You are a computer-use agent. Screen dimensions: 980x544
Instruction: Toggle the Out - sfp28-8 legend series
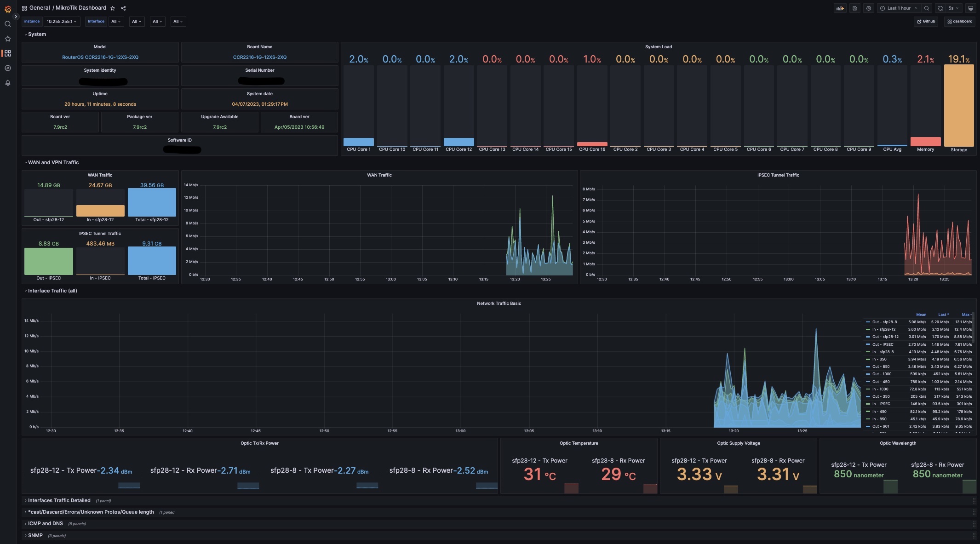coord(884,322)
